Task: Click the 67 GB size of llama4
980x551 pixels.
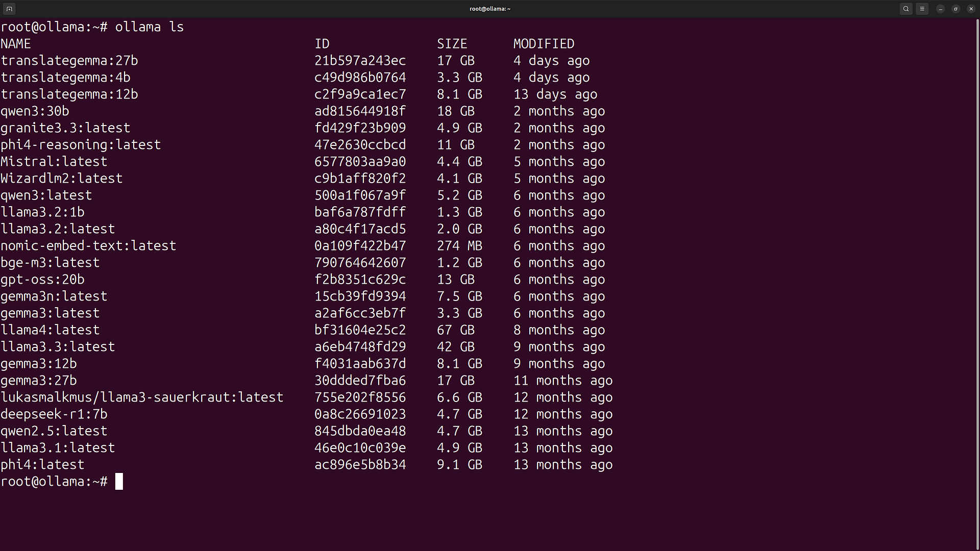Action: click(456, 330)
